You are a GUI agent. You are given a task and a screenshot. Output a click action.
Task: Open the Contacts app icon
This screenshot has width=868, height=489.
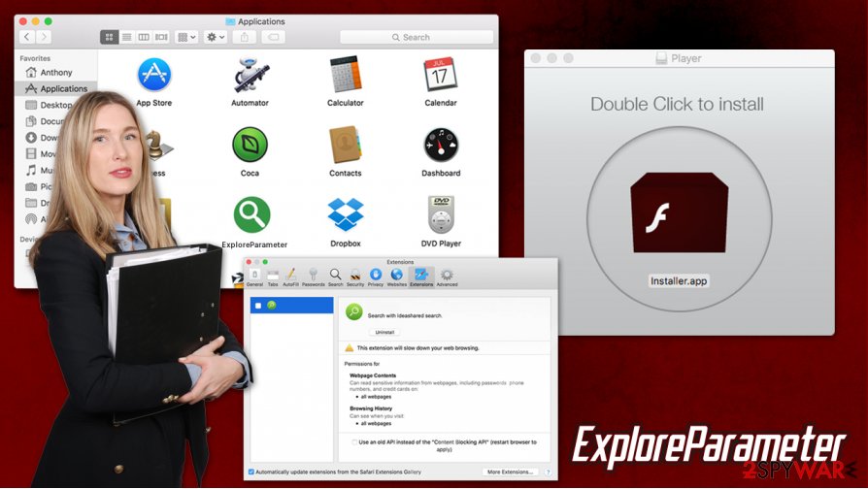pyautogui.click(x=345, y=145)
